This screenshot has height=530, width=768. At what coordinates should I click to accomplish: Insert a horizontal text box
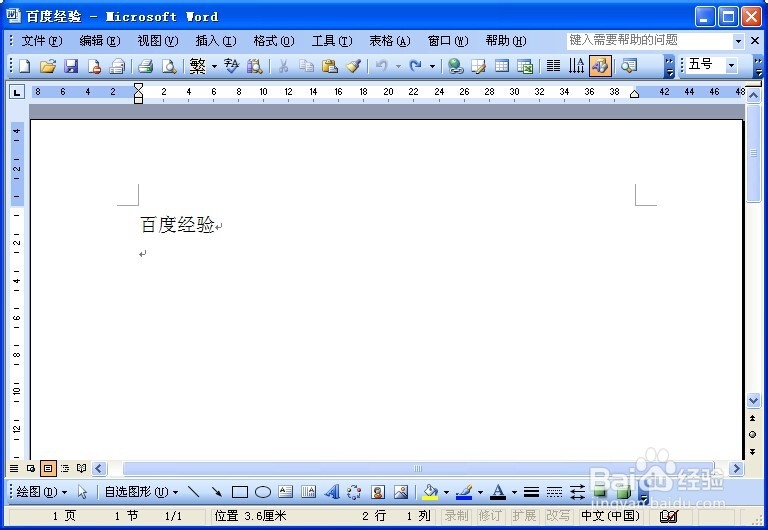click(x=285, y=491)
